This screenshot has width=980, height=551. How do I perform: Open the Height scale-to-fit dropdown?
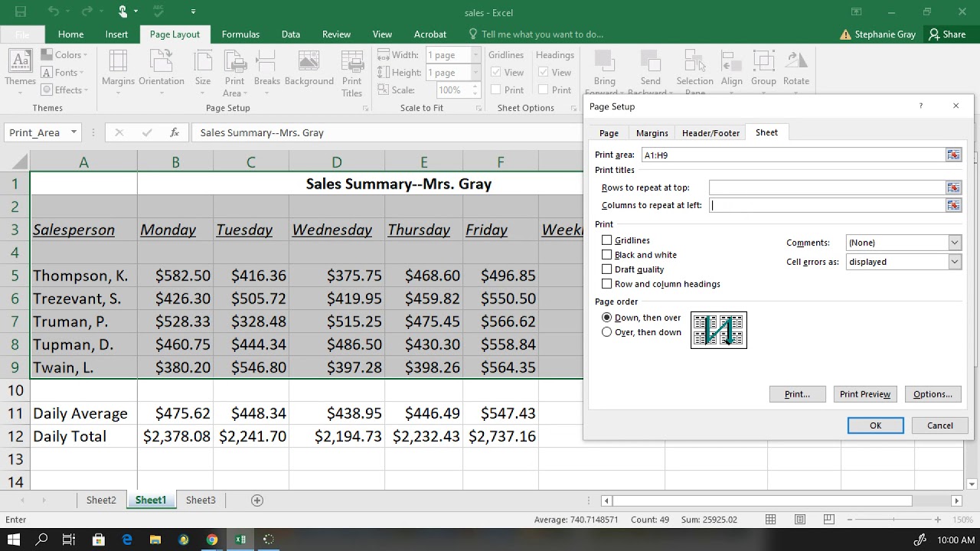(475, 73)
